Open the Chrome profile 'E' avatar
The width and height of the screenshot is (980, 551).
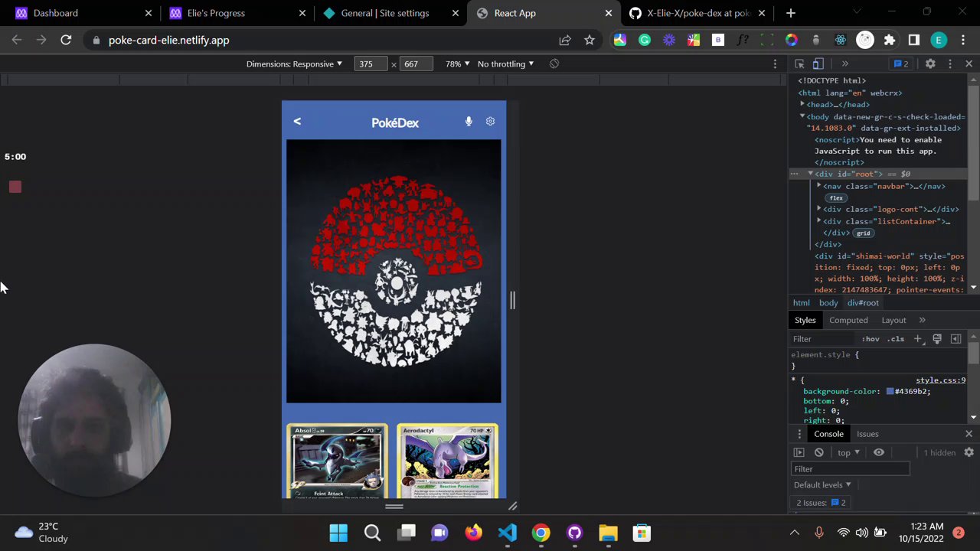939,40
